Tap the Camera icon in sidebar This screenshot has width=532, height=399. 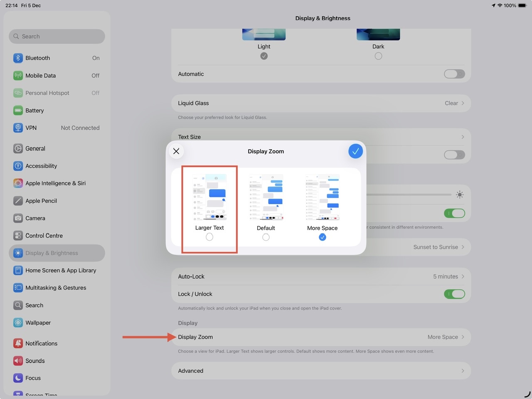[18, 218]
